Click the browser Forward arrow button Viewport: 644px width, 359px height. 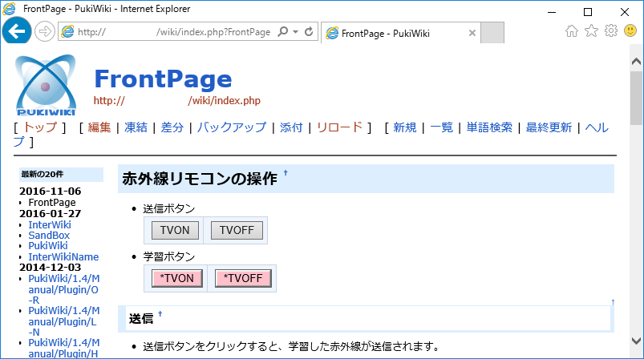point(44,32)
